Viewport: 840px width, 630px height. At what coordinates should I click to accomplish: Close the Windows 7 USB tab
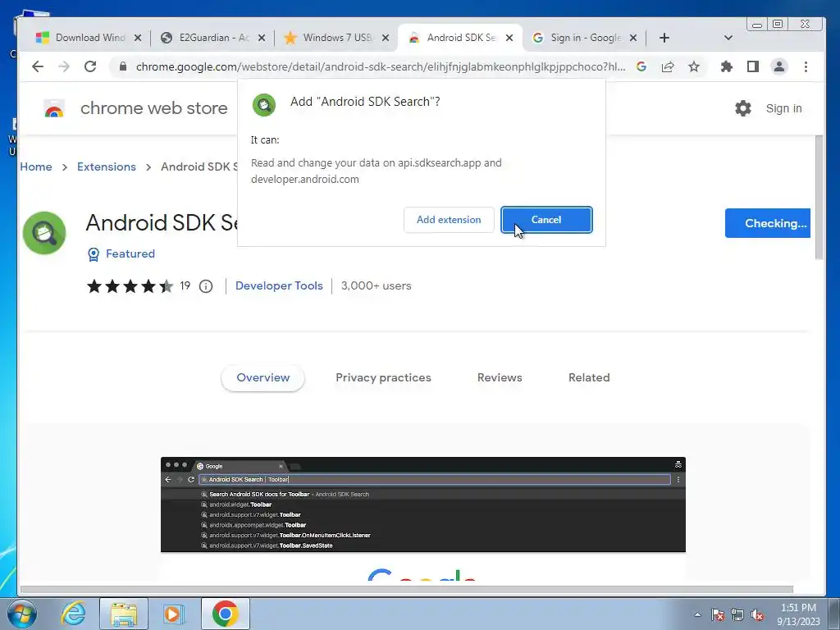coord(386,38)
